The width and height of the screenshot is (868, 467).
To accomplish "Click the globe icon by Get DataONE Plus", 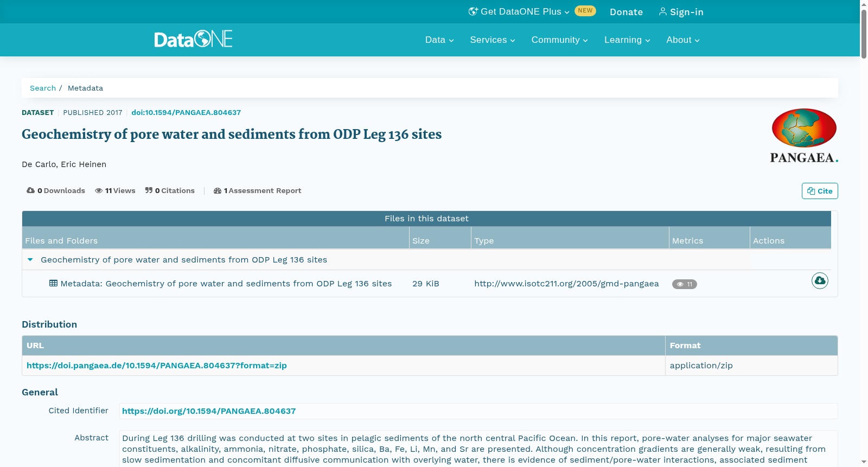I will click(473, 11).
